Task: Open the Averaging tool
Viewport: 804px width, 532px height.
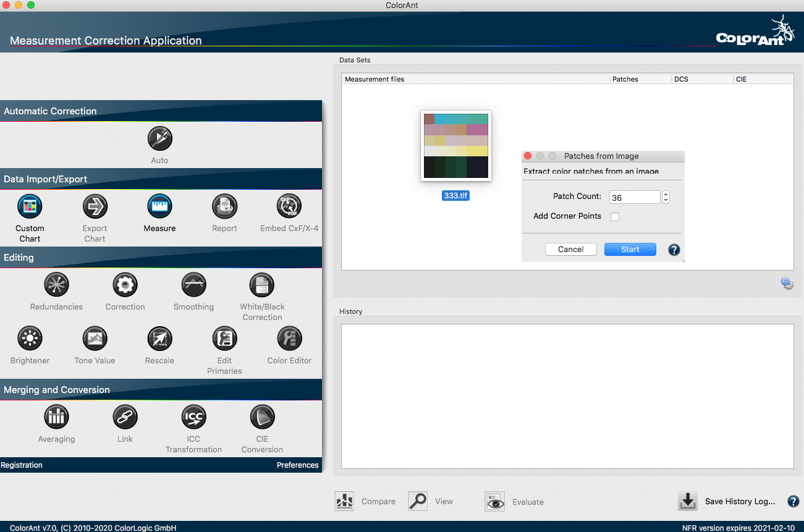Action: (x=56, y=417)
